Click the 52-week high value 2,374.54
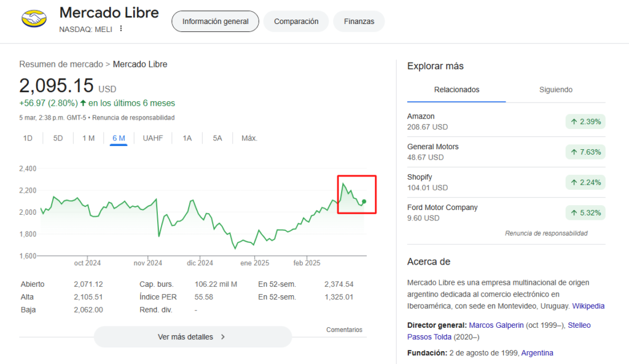This screenshot has width=629, height=364. coord(339,284)
